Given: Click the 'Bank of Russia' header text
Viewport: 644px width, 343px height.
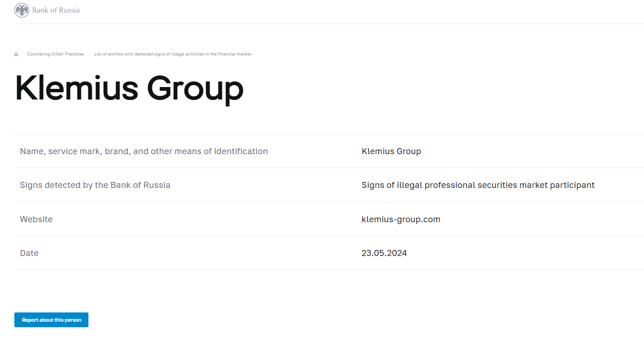Looking at the screenshot, I should point(56,10).
